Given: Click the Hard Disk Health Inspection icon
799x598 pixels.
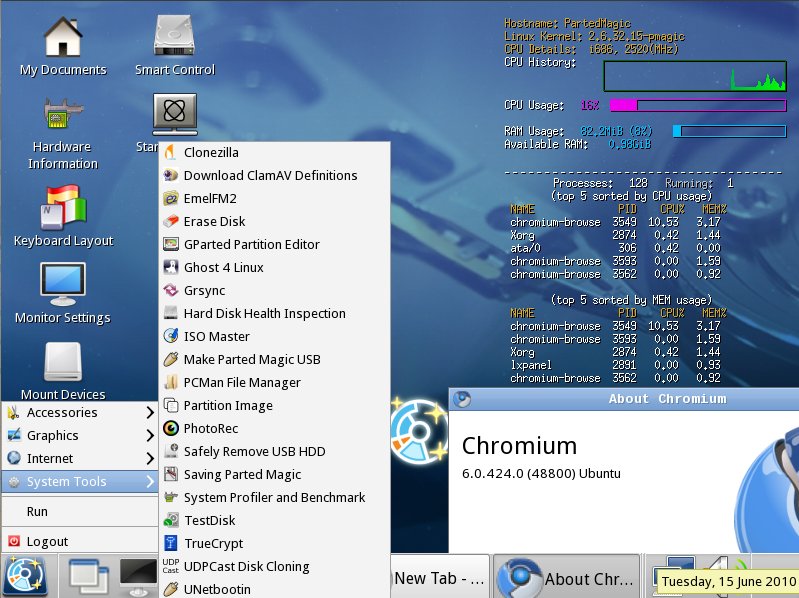Looking at the screenshot, I should click(x=171, y=313).
